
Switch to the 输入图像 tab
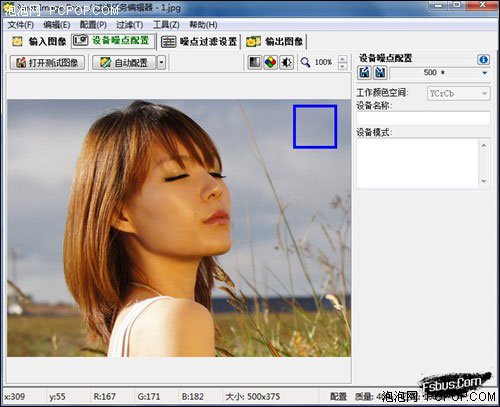click(x=39, y=41)
